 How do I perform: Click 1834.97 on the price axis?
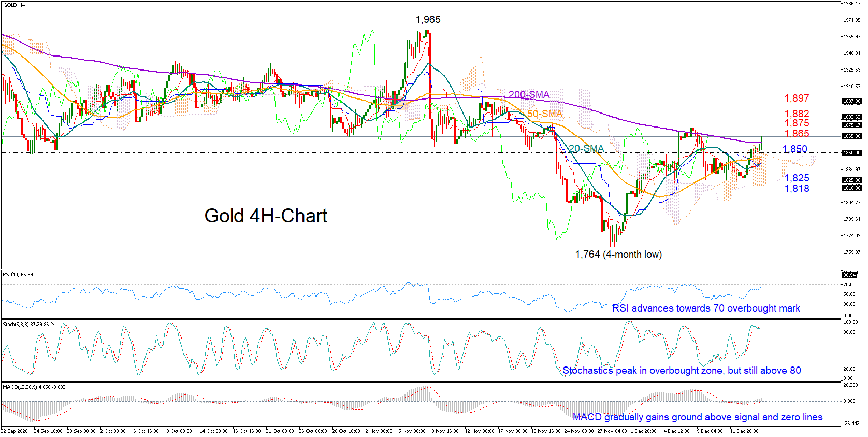coord(852,170)
